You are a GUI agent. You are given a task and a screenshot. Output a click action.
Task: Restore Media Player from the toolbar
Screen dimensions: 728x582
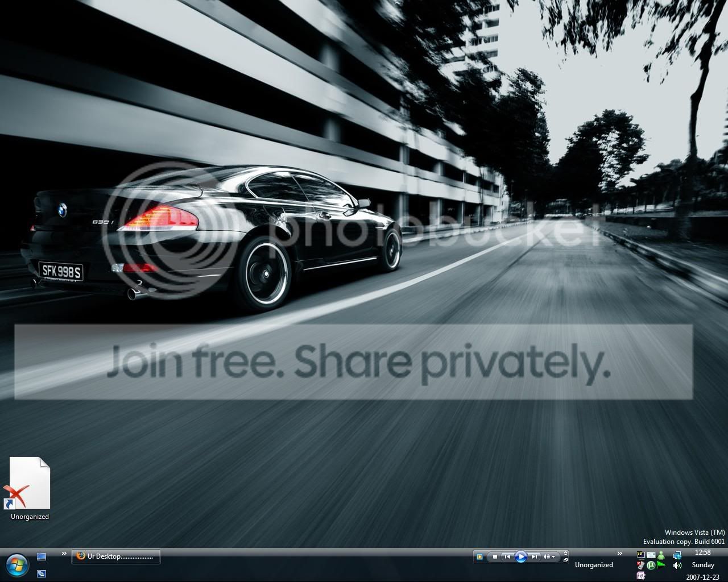(x=565, y=560)
